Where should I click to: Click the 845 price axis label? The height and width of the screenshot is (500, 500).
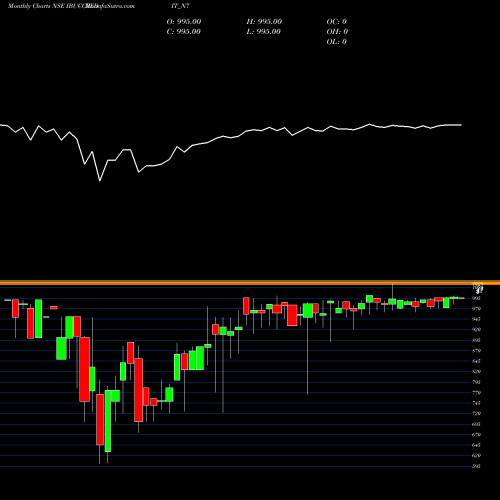477,361
